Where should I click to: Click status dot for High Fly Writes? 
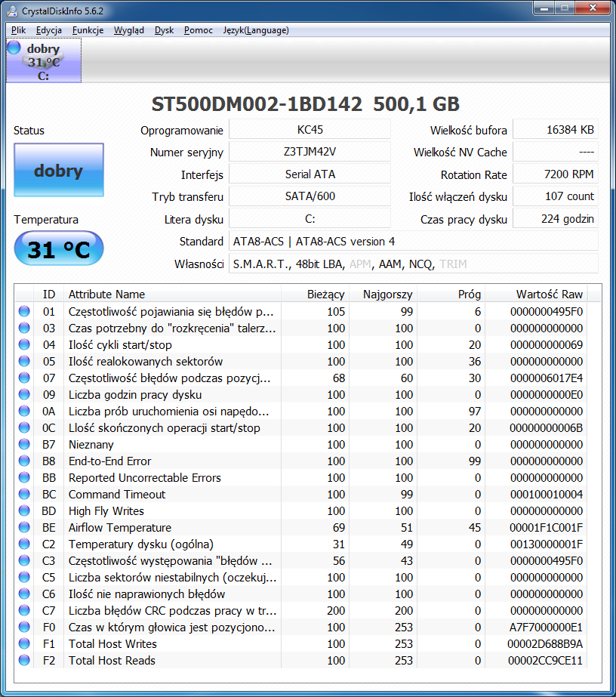[x=24, y=510]
